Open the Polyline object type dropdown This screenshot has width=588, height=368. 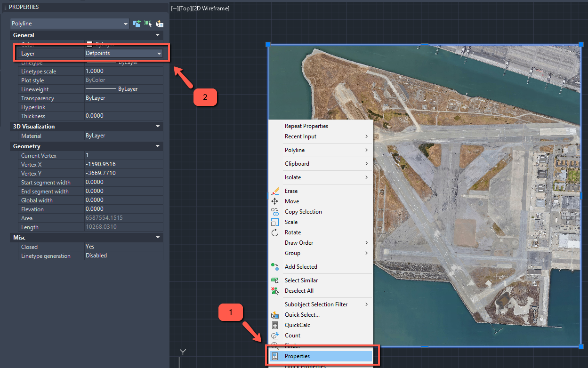click(70, 24)
